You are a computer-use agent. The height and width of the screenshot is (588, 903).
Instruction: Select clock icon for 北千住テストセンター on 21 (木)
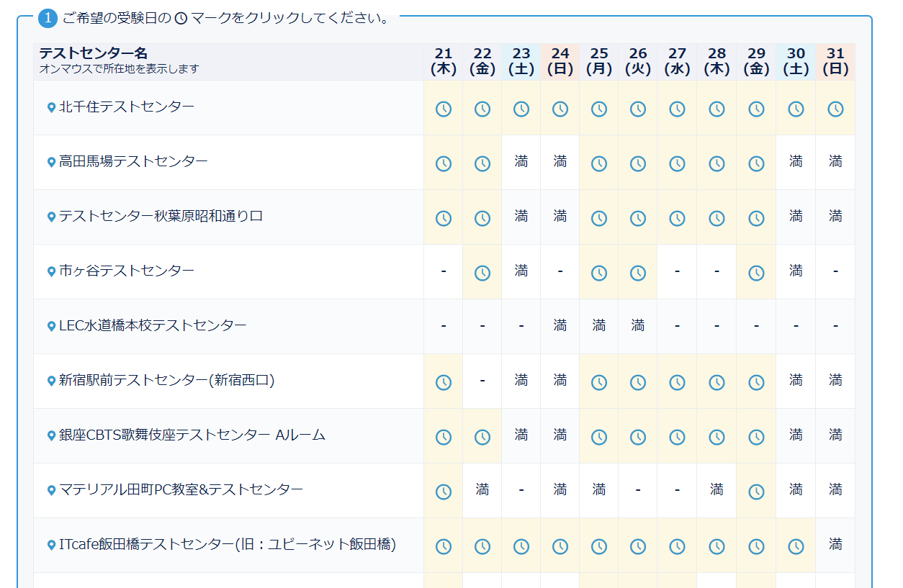pos(444,109)
